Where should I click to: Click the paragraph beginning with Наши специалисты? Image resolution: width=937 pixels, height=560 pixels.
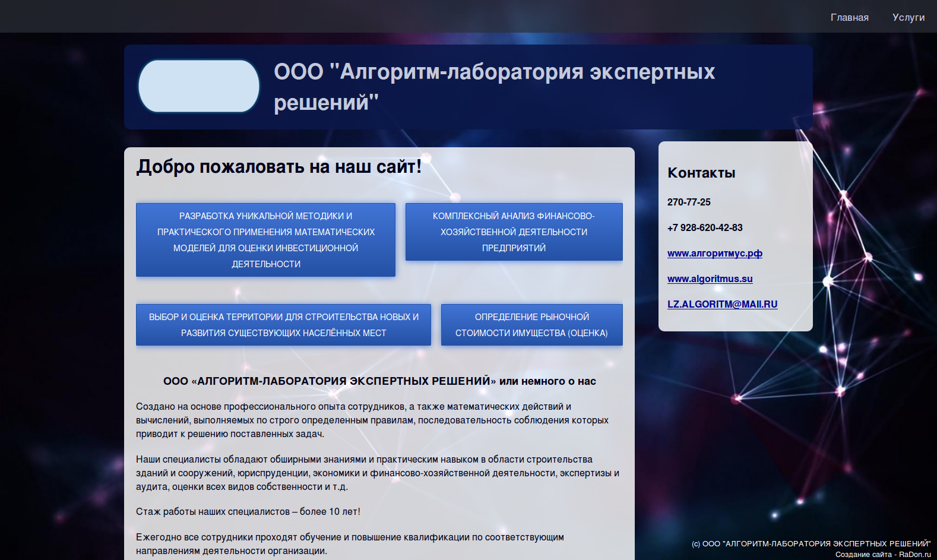click(x=377, y=473)
